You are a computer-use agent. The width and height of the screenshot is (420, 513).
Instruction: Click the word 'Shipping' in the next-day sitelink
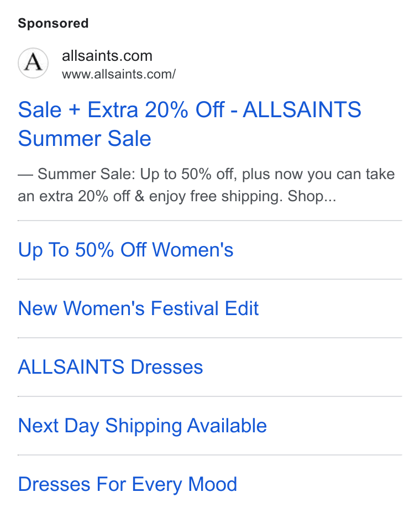(144, 426)
